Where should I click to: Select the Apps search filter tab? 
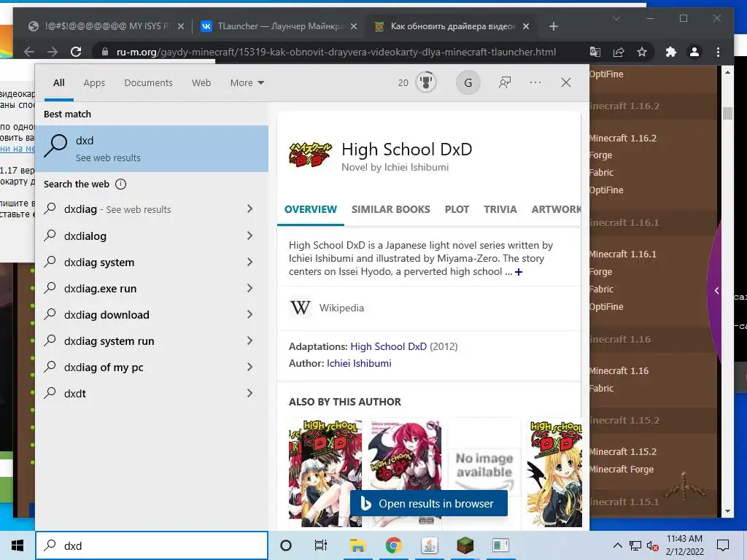coord(94,83)
